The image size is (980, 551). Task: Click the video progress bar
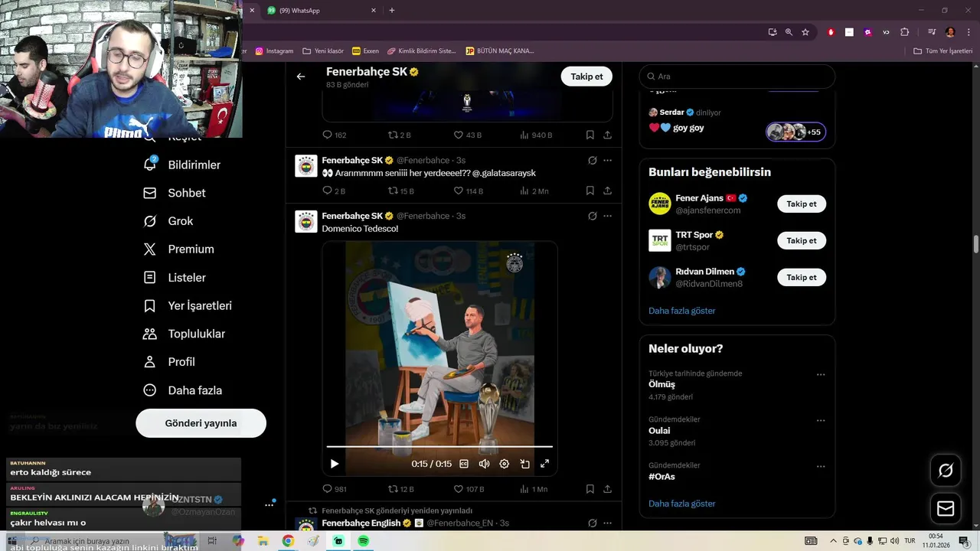pyautogui.click(x=439, y=446)
